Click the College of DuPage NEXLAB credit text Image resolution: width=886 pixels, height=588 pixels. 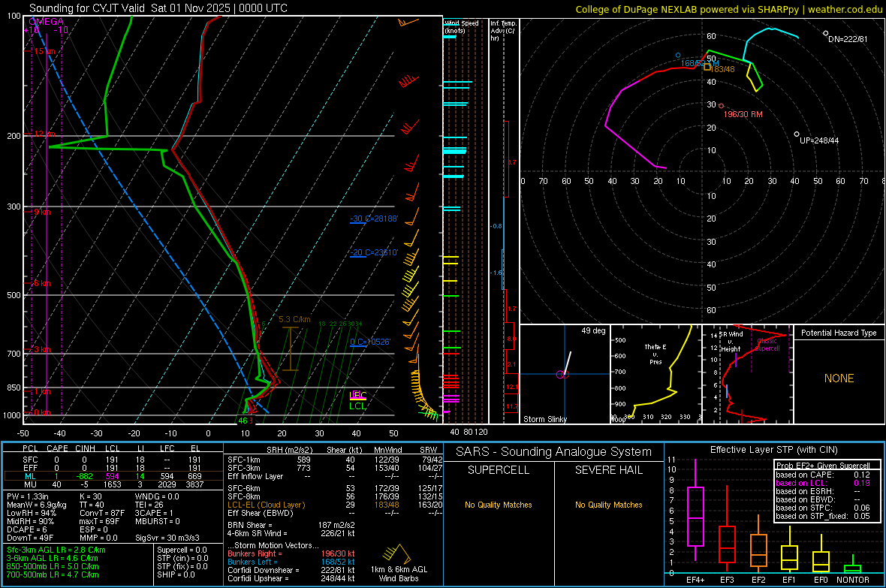[x=728, y=9]
